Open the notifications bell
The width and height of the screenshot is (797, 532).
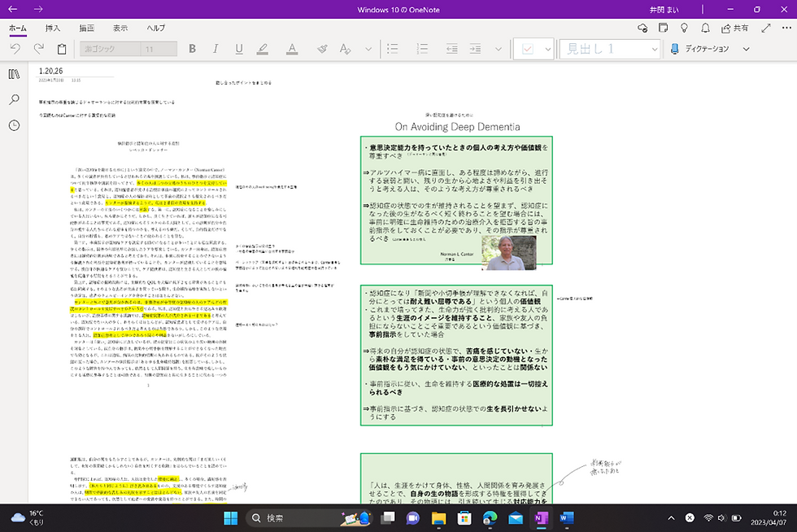[705, 27]
